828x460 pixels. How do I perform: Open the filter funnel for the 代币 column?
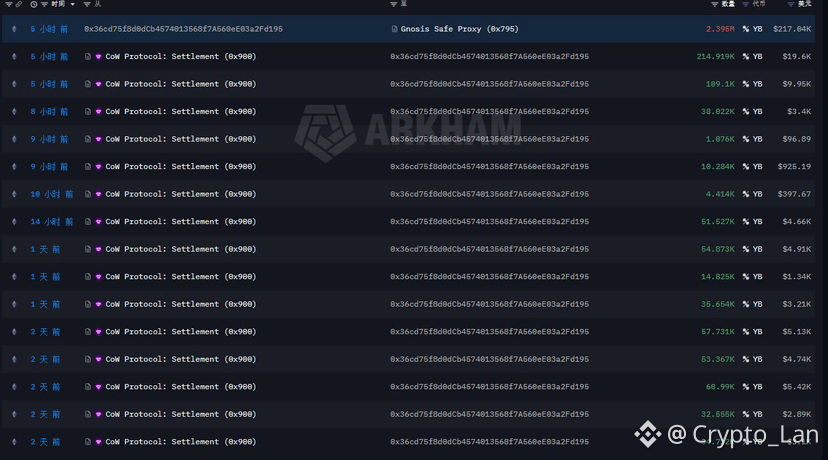[746, 4]
